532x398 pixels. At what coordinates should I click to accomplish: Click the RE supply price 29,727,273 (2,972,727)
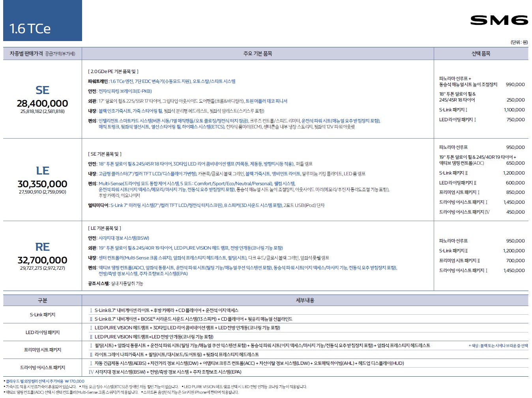(42, 268)
